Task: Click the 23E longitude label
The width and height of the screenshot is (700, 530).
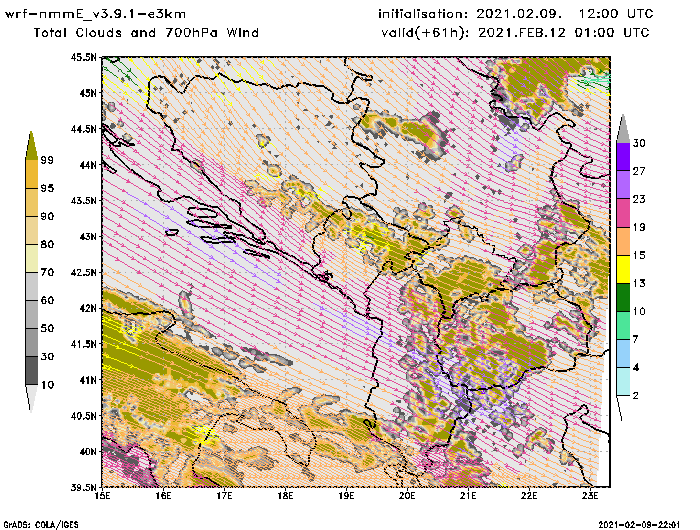Action: (590, 496)
